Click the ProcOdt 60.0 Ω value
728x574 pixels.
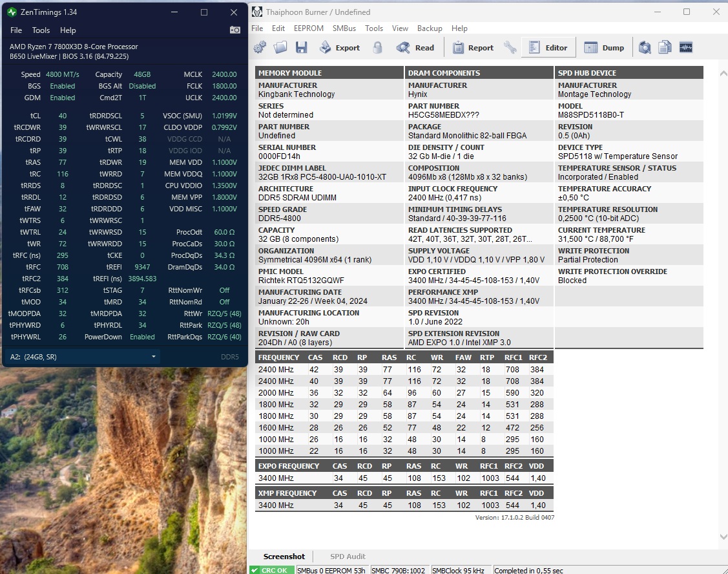224,233
